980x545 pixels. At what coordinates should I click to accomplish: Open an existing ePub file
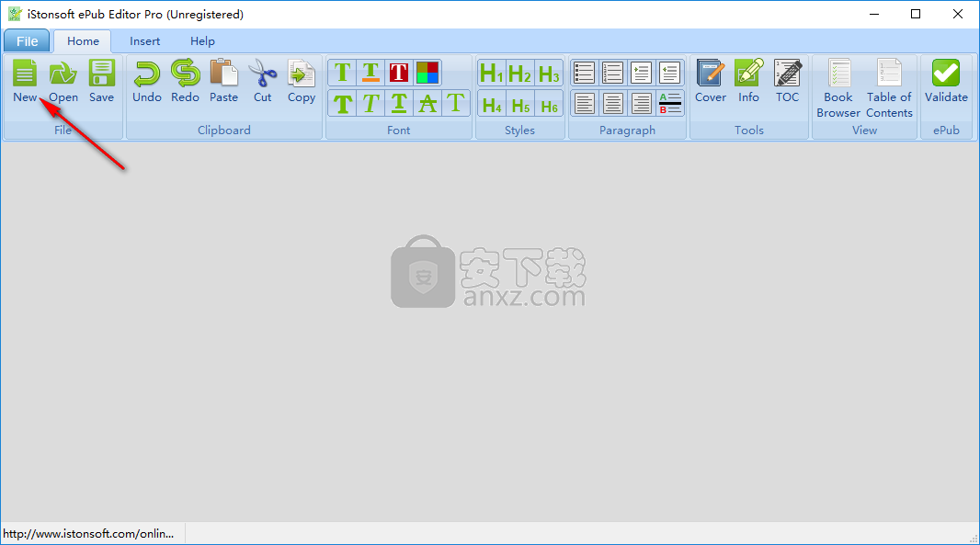pos(63,81)
